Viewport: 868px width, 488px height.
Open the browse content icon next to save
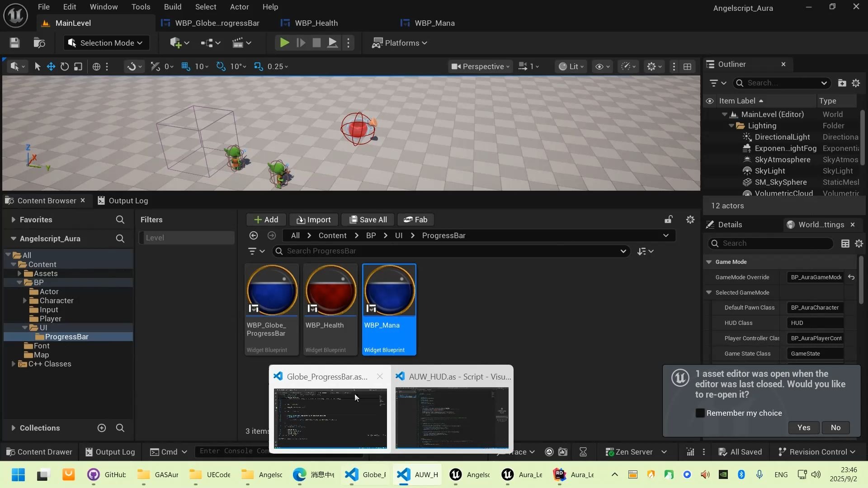(x=39, y=43)
